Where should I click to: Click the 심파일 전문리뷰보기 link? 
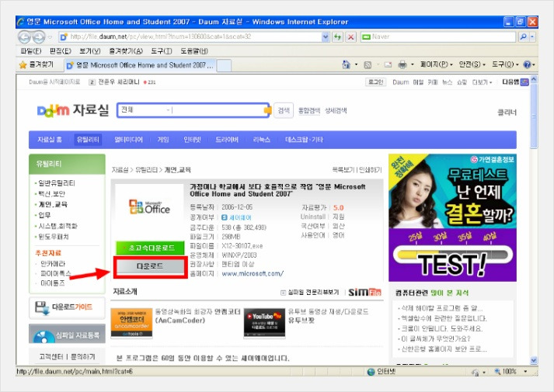[x=313, y=292]
